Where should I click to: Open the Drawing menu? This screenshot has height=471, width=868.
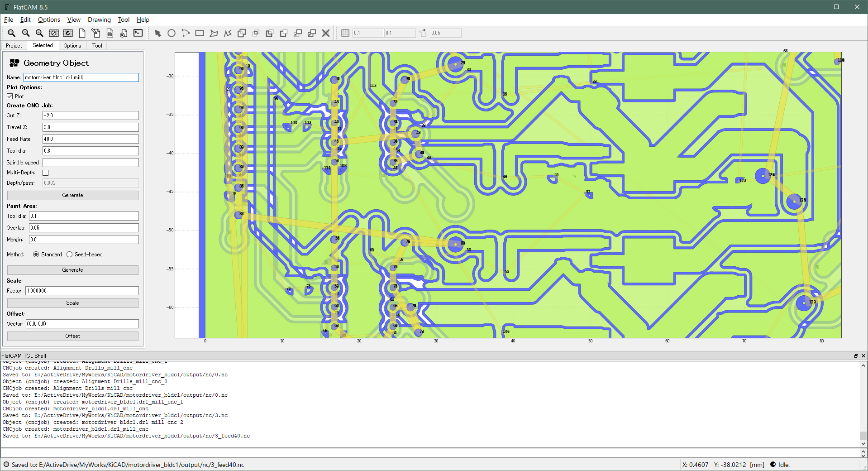point(99,19)
